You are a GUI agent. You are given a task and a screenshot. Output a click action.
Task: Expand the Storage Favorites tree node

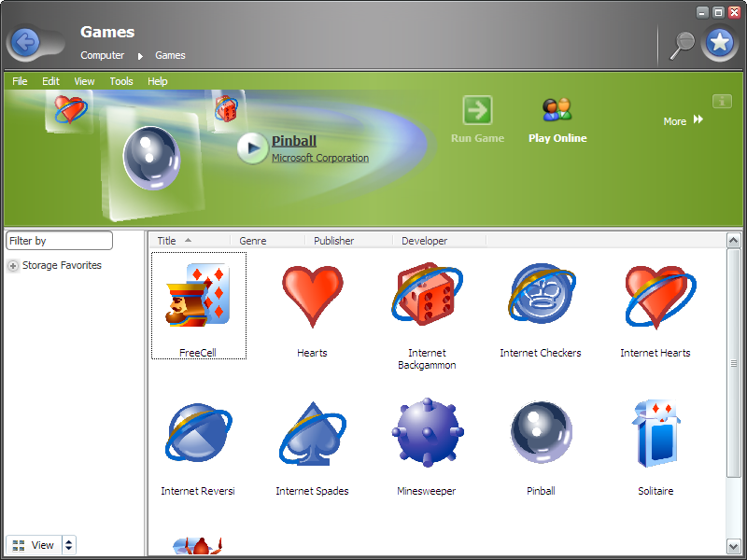coord(13,266)
